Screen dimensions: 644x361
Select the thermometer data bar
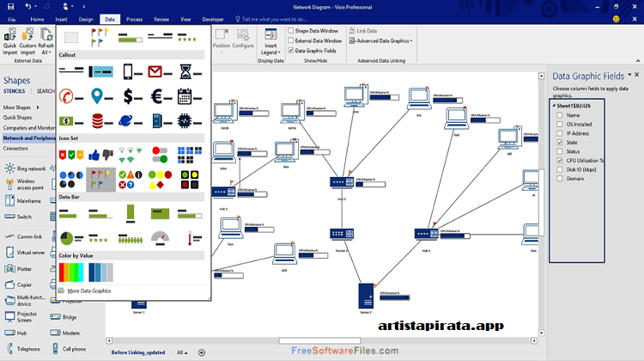194,237
